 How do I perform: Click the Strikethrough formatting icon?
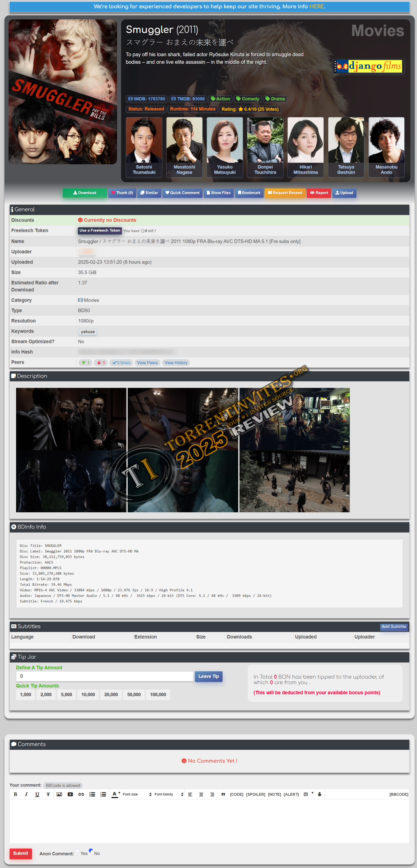coord(48,794)
